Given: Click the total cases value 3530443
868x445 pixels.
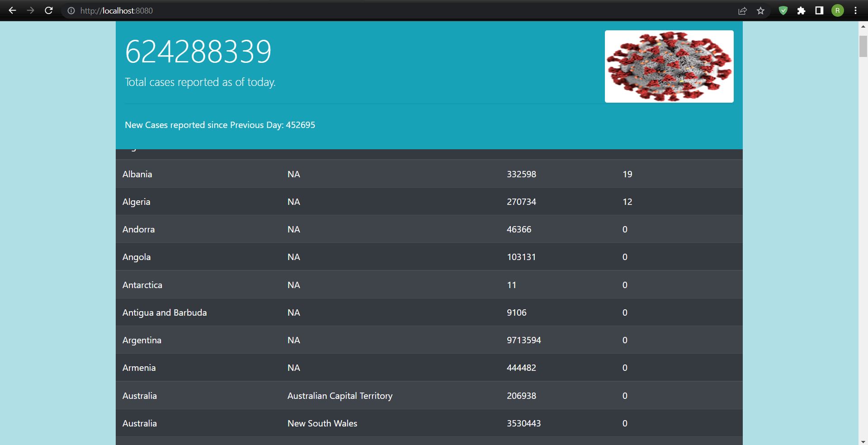Looking at the screenshot, I should pyautogui.click(x=524, y=423).
